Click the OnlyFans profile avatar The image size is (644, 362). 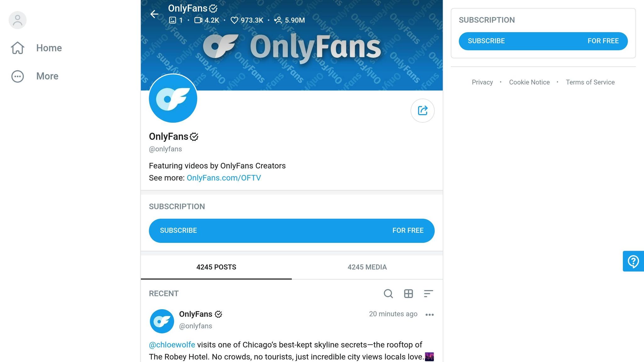(173, 98)
